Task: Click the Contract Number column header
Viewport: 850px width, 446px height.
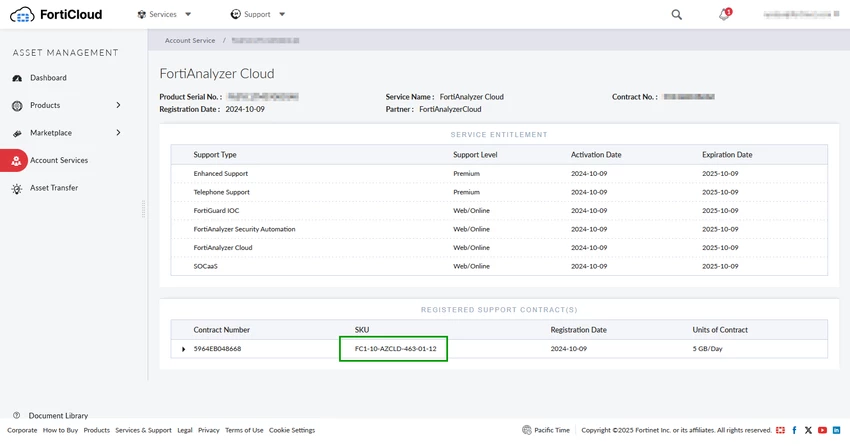Action: pos(221,330)
